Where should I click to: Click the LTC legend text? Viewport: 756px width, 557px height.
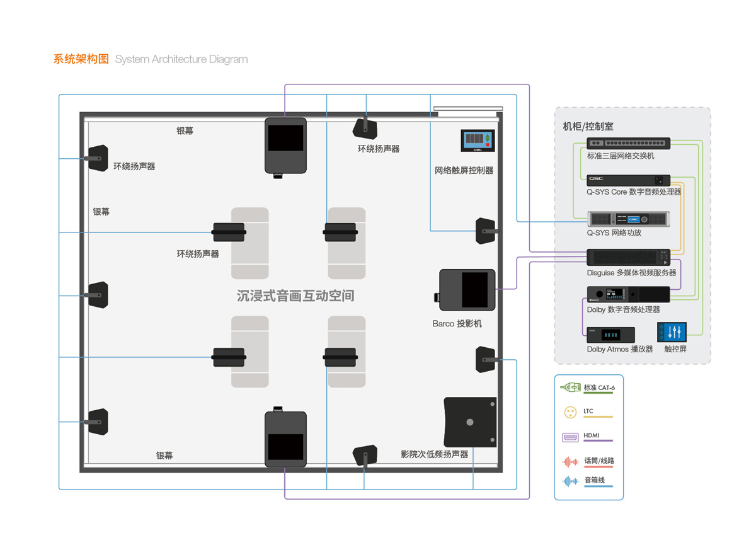point(588,411)
